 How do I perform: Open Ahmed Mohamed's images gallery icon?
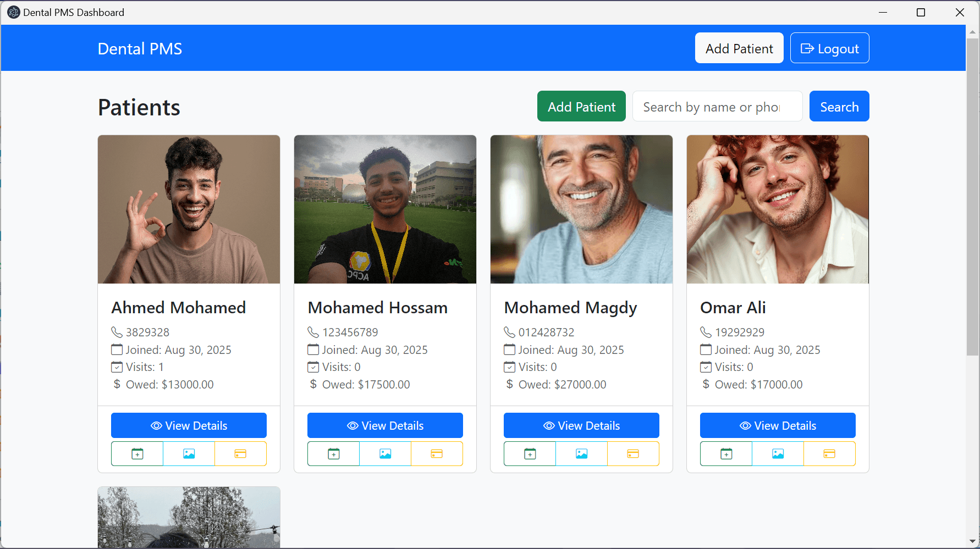tap(189, 454)
